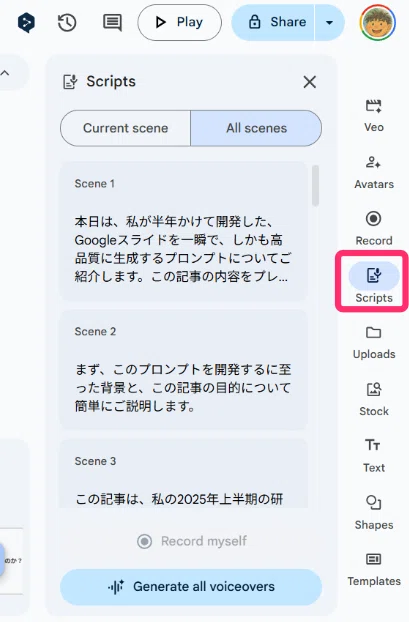Viewport: 409px width, 622px height.
Task: View version history clock icon
Action: (67, 23)
